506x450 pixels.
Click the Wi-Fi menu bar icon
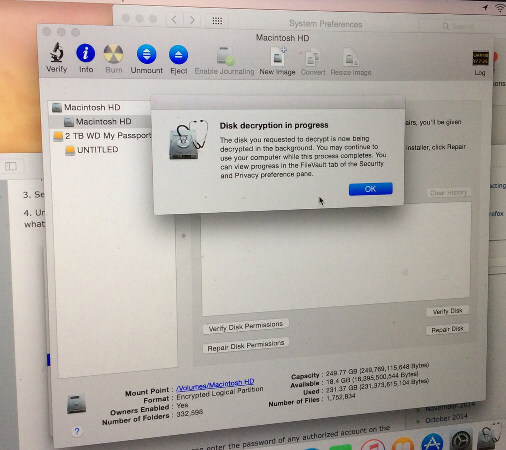tap(500, 8)
